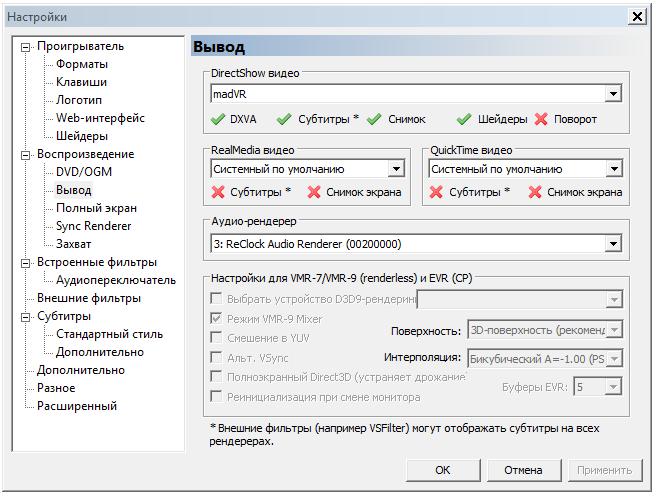Select Форматы in the settings tree

81,64
